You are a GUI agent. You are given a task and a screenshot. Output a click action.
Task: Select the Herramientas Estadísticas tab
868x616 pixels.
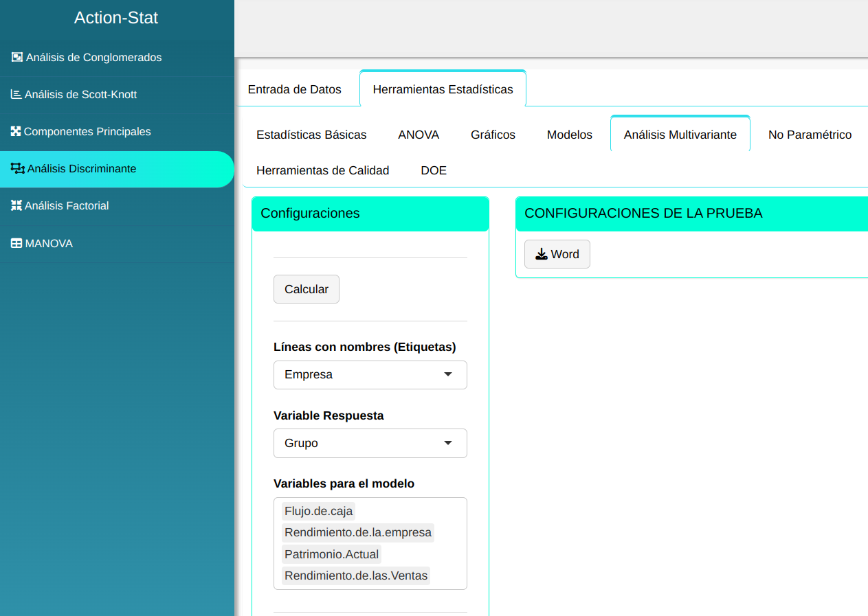[443, 89]
